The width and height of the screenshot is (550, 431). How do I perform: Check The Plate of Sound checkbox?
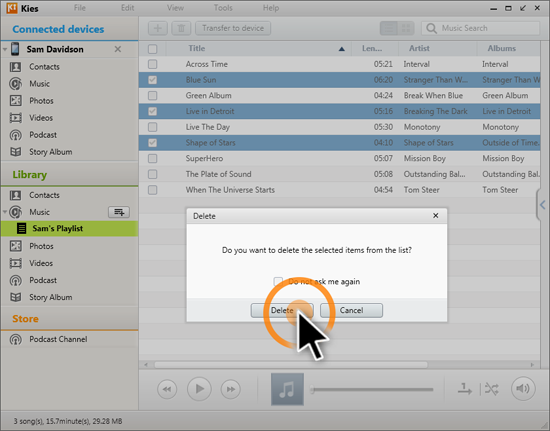pyautogui.click(x=153, y=174)
